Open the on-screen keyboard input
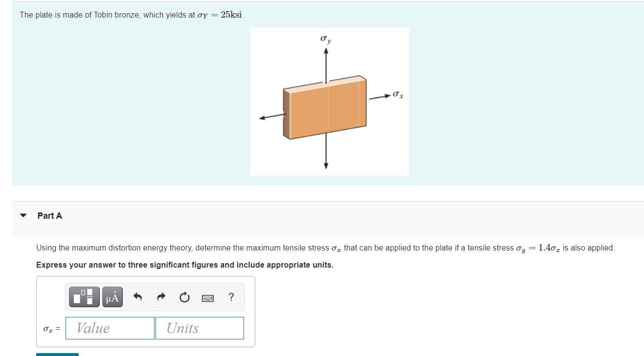Viewport: 644px width, 356px height. pyautogui.click(x=207, y=297)
